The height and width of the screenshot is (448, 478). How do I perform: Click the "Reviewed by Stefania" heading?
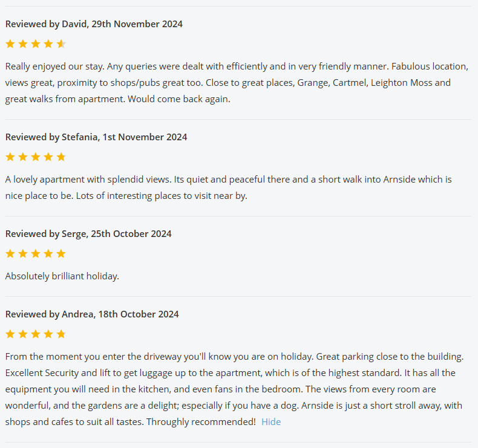(96, 137)
